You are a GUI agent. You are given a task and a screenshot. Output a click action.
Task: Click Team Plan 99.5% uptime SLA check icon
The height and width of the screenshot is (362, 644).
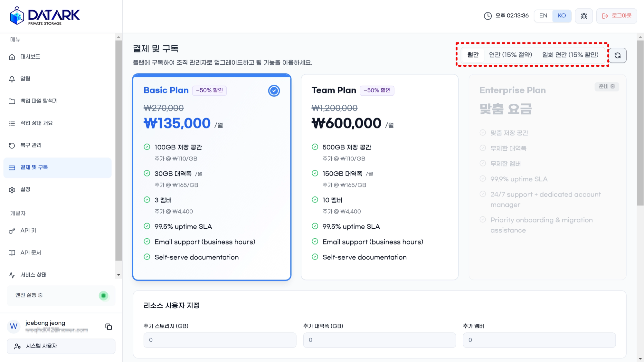click(315, 226)
